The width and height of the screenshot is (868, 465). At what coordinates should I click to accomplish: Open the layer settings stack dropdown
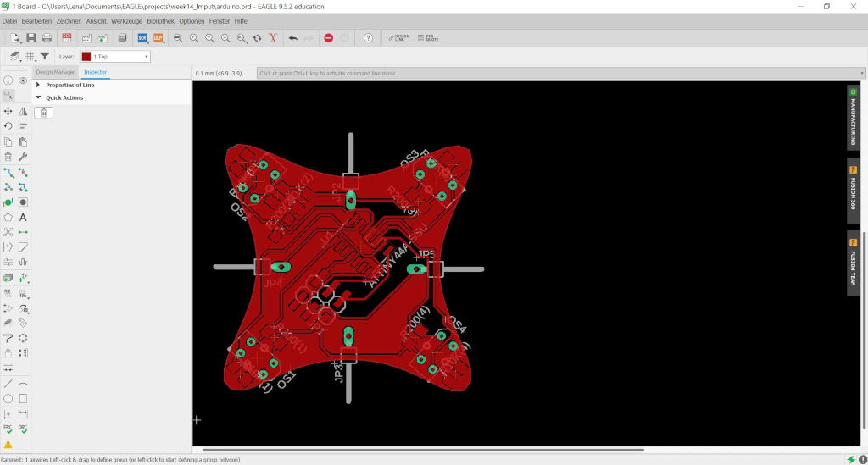(14, 57)
